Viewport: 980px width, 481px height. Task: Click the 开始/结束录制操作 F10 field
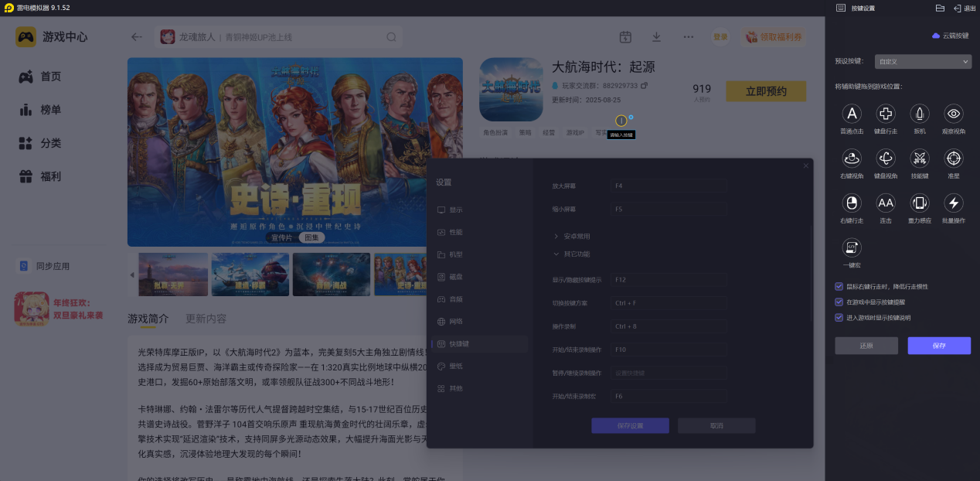tap(668, 350)
